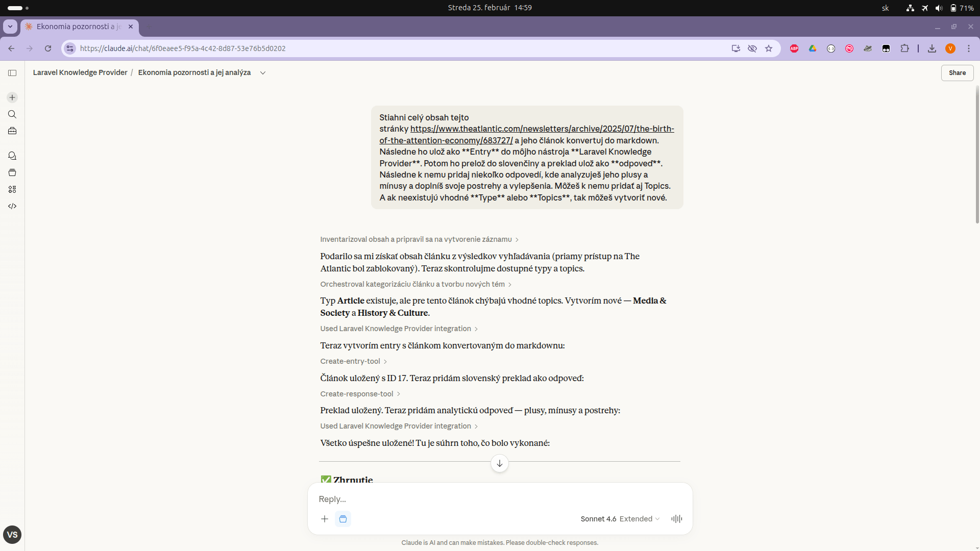Open Projects sidebar icon
This screenshot has height=551, width=980.
click(x=12, y=172)
